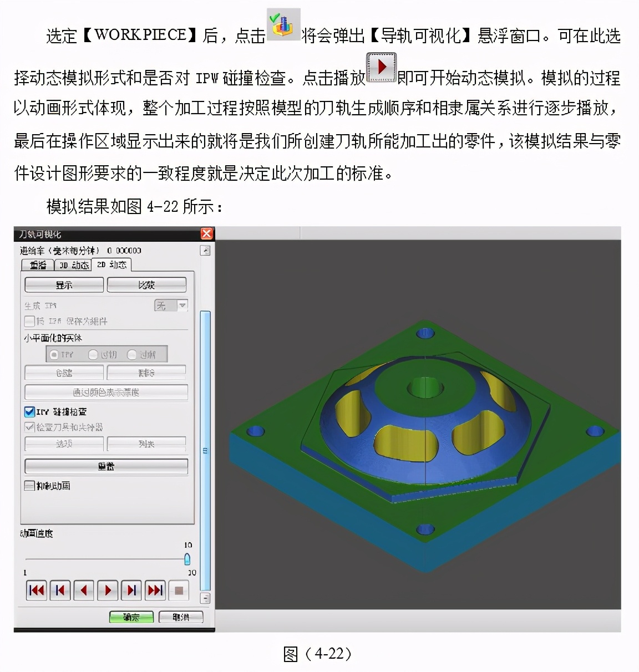The image size is (639, 672).
Task: Switch to the 2D 动态 tab
Action: pyautogui.click(x=111, y=264)
